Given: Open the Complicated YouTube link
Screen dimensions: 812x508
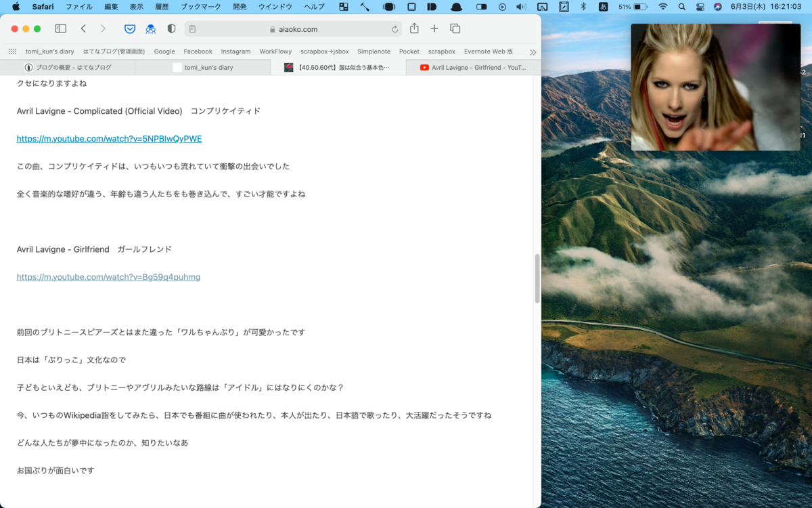Looking at the screenshot, I should (109, 139).
